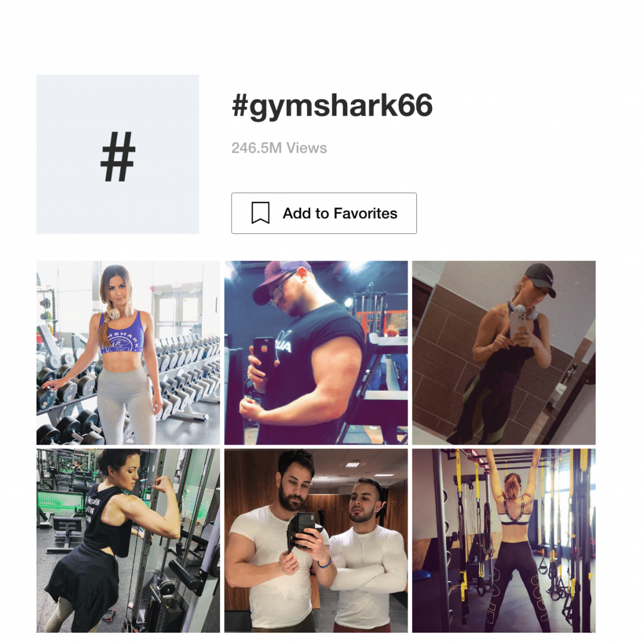Open mirror selfie video of woman in black cap
This screenshot has height=644, width=644.
pyautogui.click(x=504, y=352)
